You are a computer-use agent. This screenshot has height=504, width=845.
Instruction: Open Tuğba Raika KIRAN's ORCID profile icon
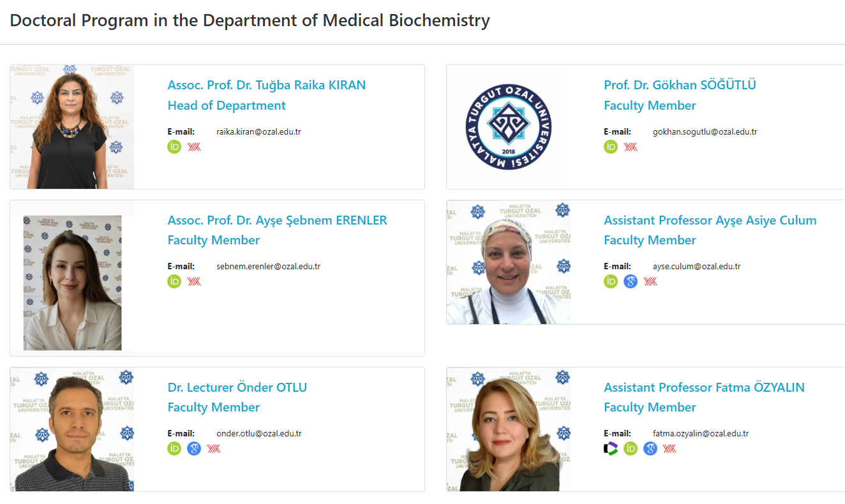(x=174, y=147)
